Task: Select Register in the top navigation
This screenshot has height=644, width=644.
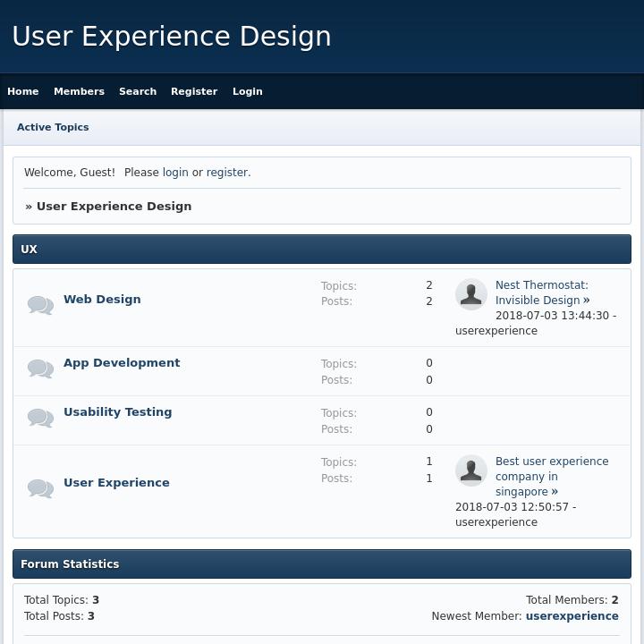Action: [x=194, y=91]
